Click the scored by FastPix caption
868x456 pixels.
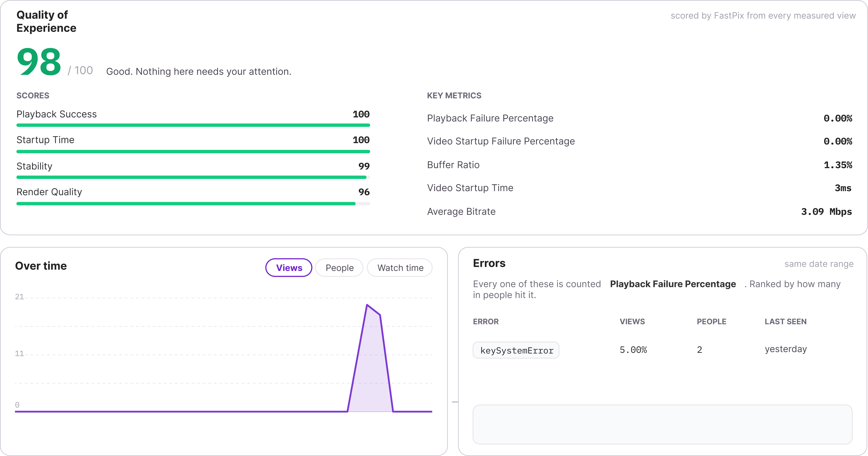coord(763,16)
